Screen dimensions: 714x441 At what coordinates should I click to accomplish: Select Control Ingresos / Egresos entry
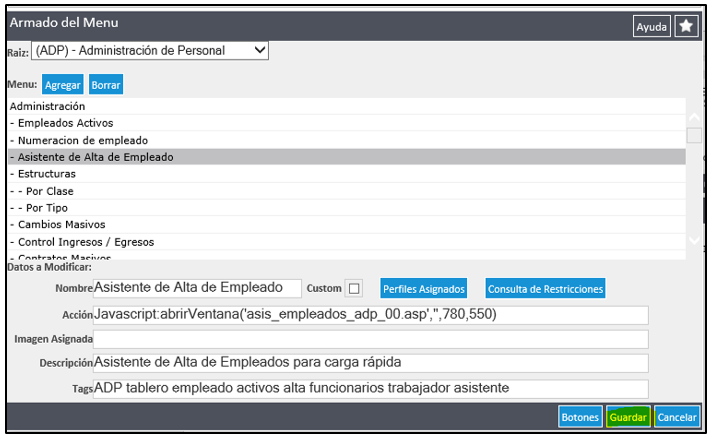[x=82, y=242]
